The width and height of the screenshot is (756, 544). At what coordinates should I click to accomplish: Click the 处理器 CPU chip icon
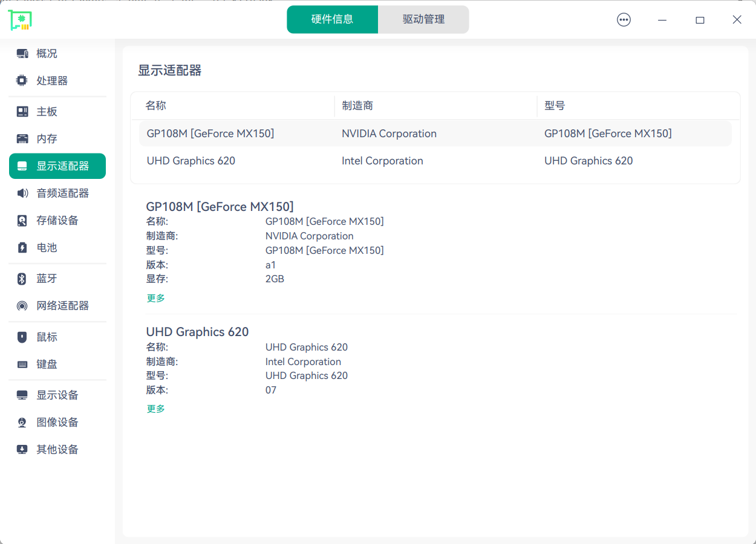[22, 81]
